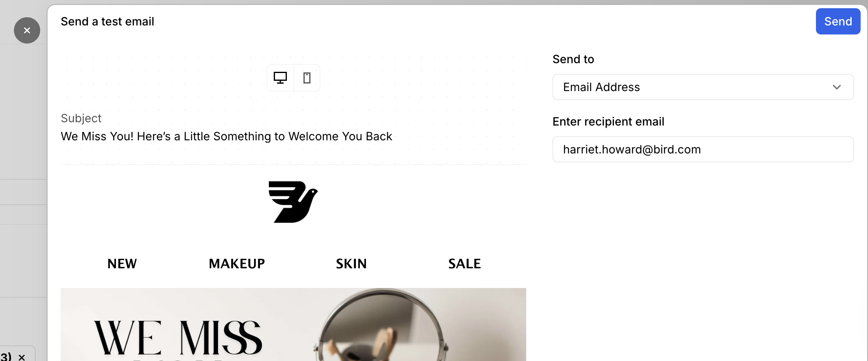
Task: Click the Enter recipient email label
Action: (x=608, y=121)
